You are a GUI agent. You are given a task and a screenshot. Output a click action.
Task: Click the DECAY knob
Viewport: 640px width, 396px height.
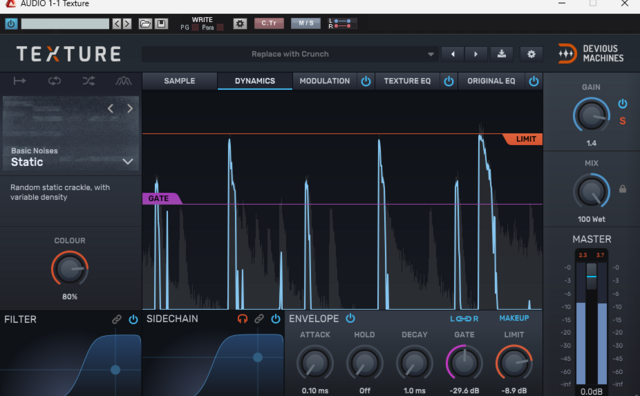point(414,363)
